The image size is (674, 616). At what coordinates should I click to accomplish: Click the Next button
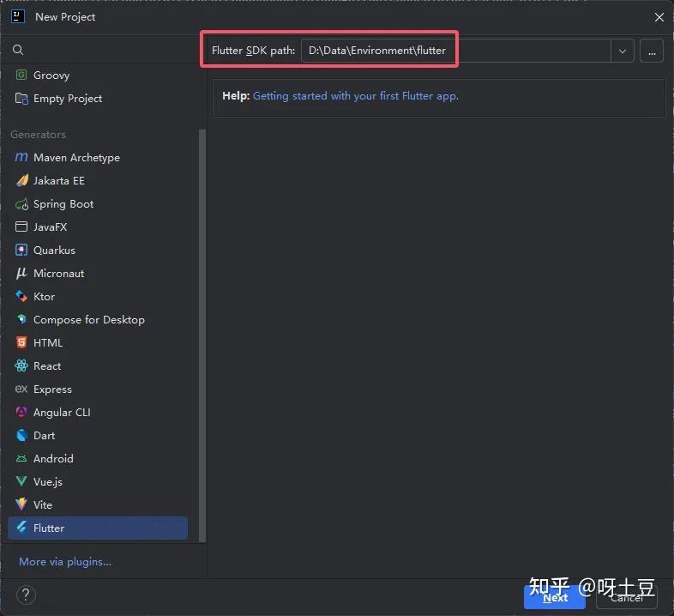click(555, 597)
